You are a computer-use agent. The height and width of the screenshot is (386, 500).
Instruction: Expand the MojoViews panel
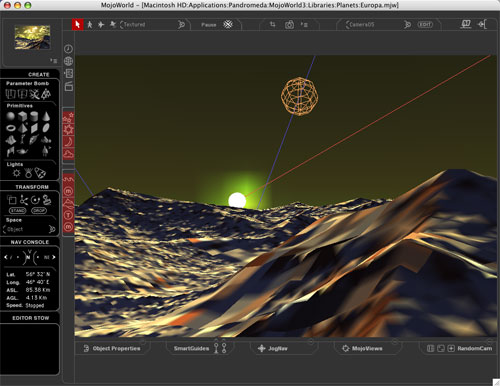coord(362,348)
